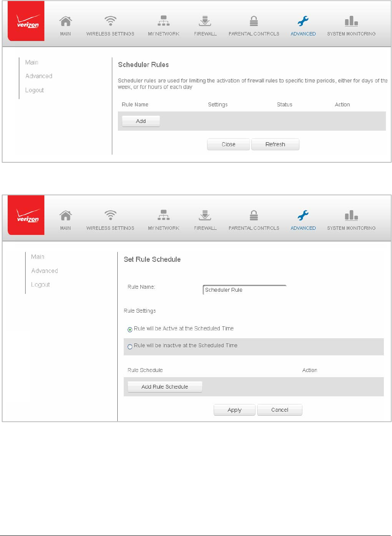Click the Advanced sidebar link on the Set Rule Schedule page
Viewport: 392px width, 536px height.
44,271
